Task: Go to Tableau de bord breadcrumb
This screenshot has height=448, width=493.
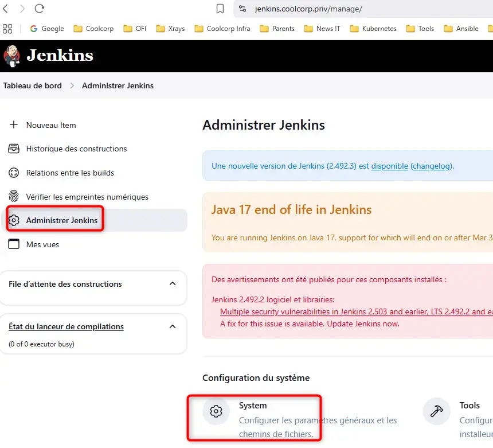Action: (x=32, y=85)
